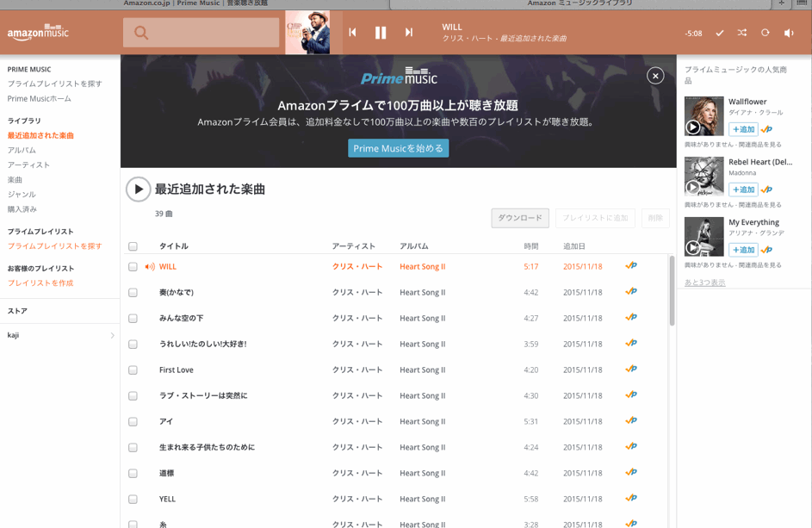Viewport: 812px width, 528px height.
Task: Pause the currently playing song
Action: 380,33
